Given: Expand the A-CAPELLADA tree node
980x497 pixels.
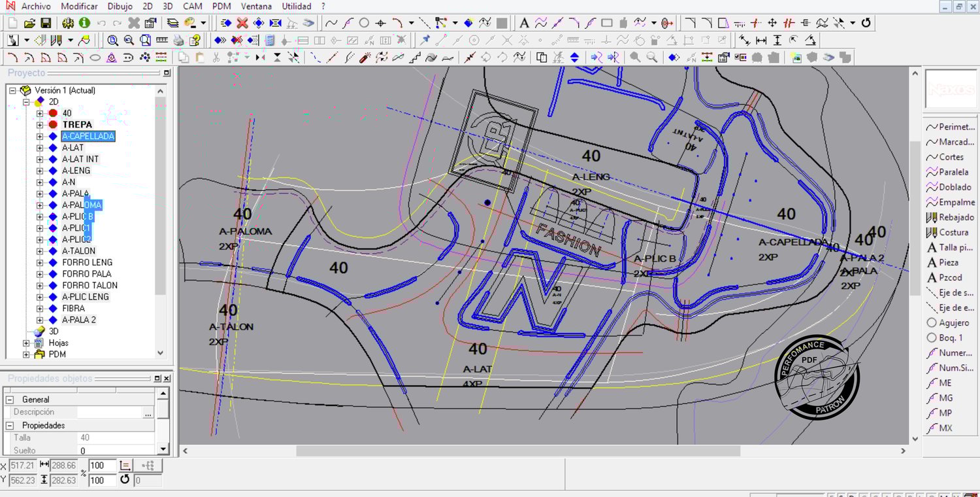Looking at the screenshot, I should [40, 137].
